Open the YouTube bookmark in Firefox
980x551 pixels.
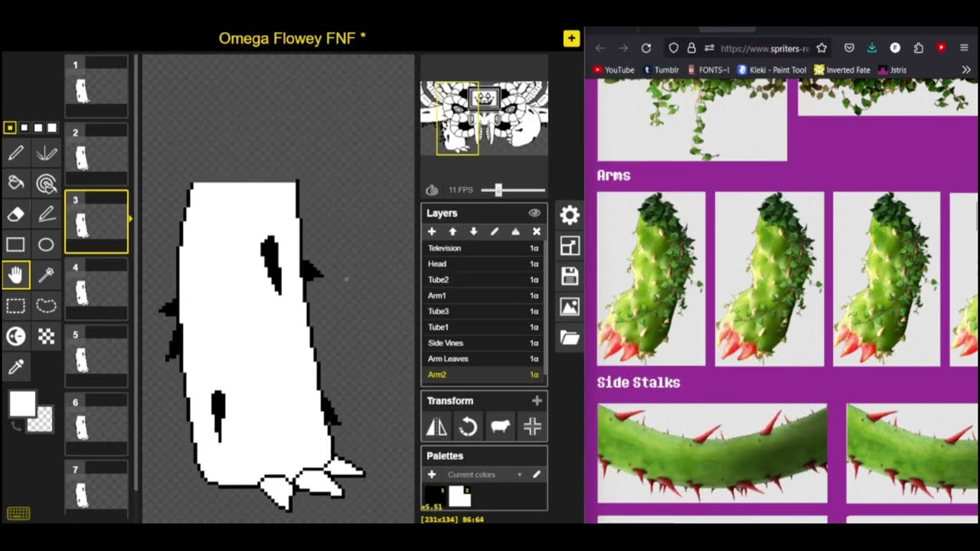(614, 70)
